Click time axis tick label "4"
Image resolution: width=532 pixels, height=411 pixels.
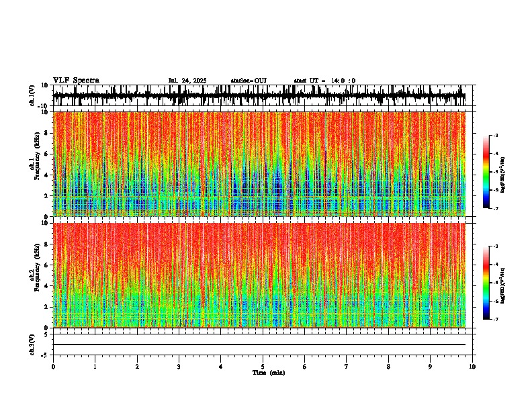pyautogui.click(x=221, y=367)
